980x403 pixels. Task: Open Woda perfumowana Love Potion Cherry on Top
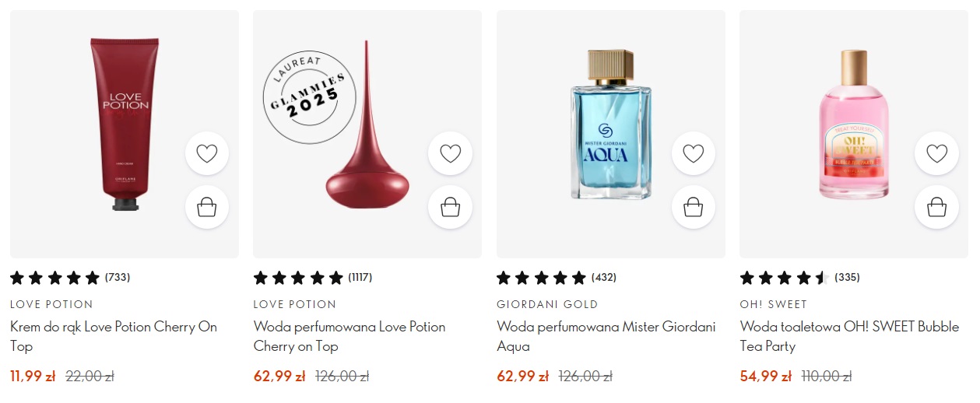point(349,336)
